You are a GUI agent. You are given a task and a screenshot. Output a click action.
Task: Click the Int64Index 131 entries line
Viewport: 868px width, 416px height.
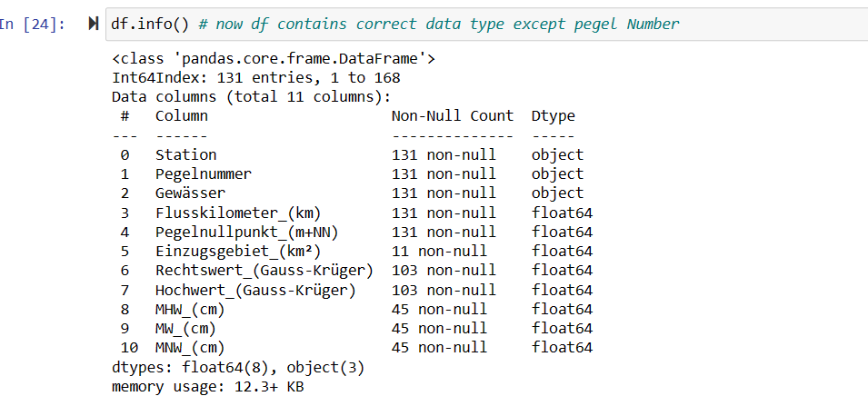pyautogui.click(x=256, y=78)
